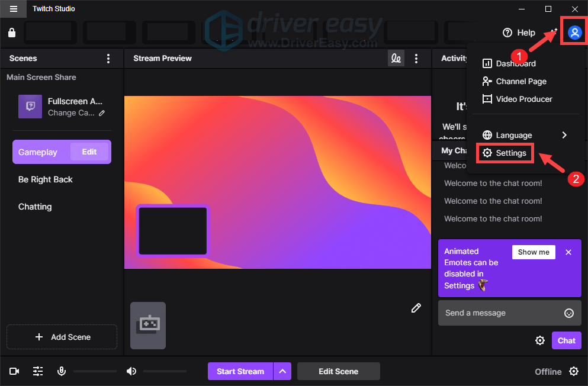Screen dimensions: 588x386
Task: Open Dashboard from profile menu
Action: tap(509, 64)
